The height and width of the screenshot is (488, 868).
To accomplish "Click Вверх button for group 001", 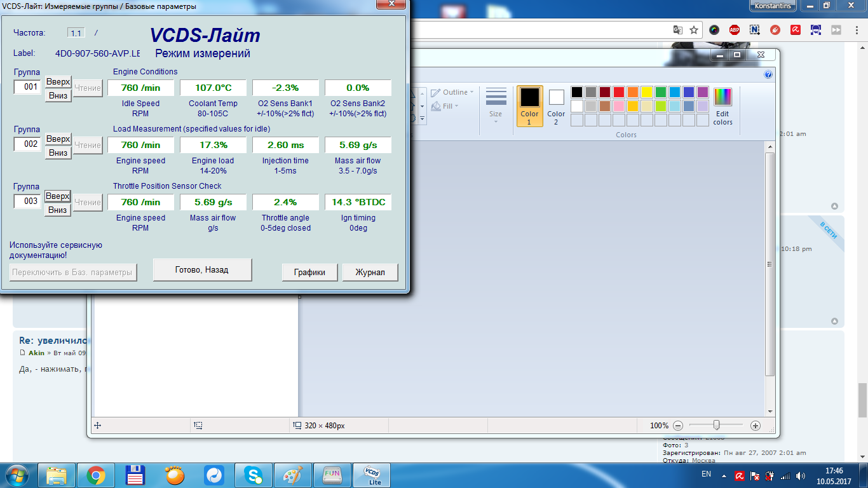I will 58,82.
